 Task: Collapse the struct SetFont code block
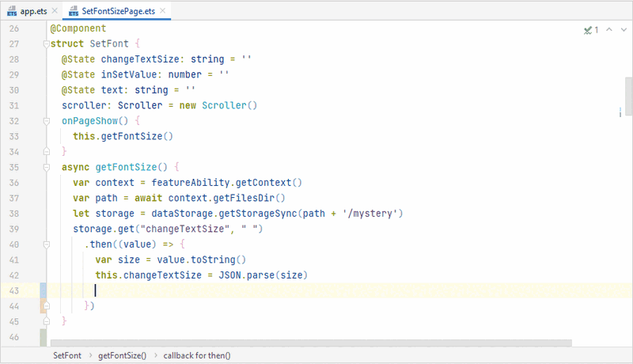tap(47, 45)
